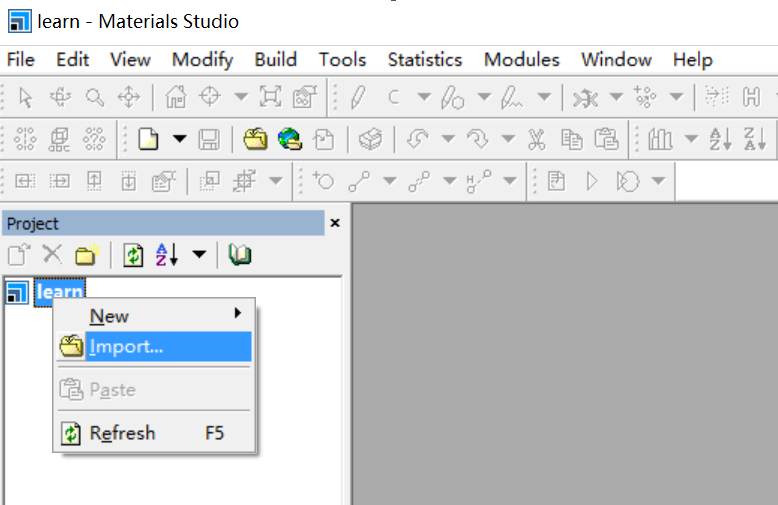
Task: Open the File menu
Action: click(x=20, y=60)
